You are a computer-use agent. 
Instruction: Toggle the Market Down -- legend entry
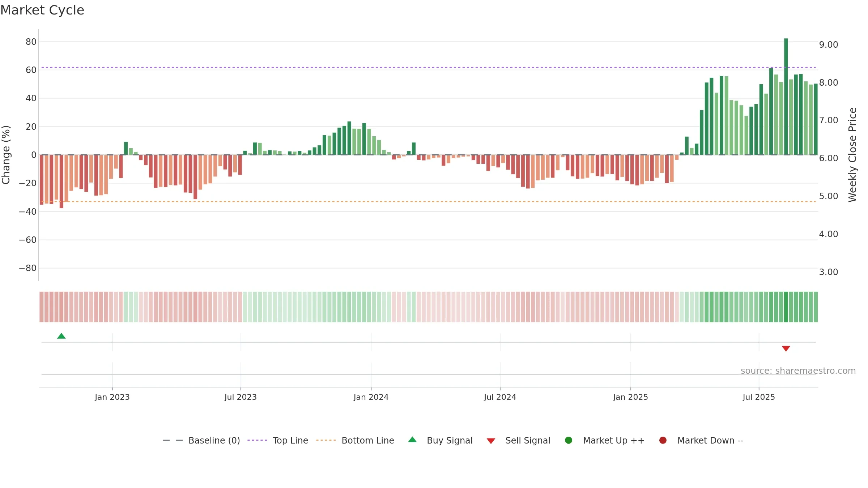tap(701, 441)
